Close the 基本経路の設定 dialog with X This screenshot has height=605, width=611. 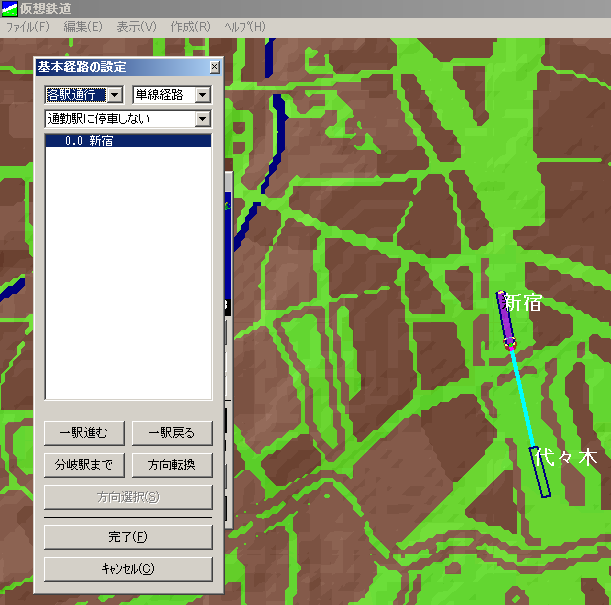click(214, 67)
